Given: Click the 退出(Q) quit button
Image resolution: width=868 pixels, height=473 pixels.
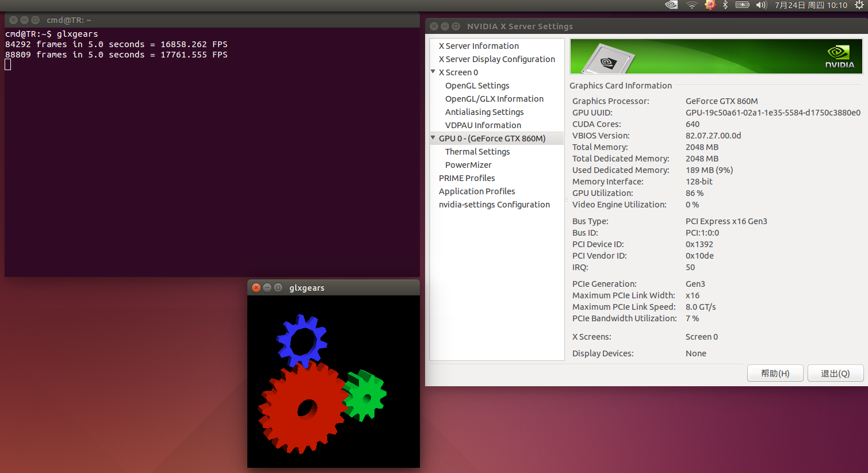Looking at the screenshot, I should [x=835, y=373].
